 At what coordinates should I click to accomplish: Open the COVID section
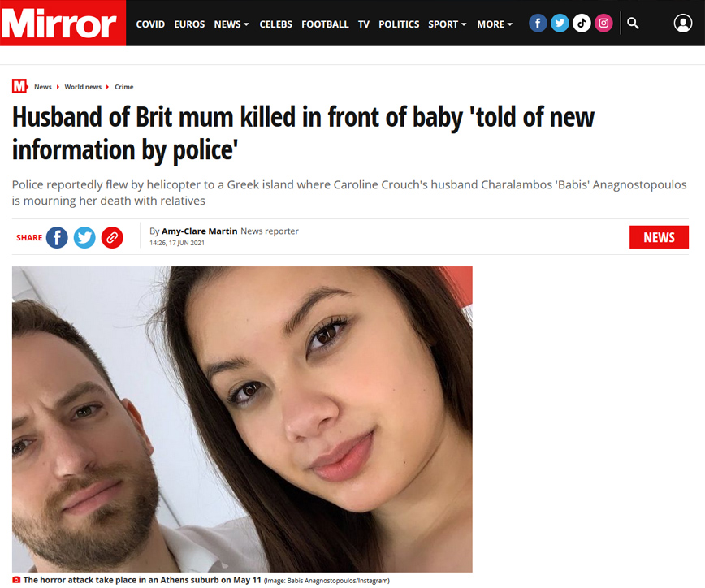[x=150, y=24]
